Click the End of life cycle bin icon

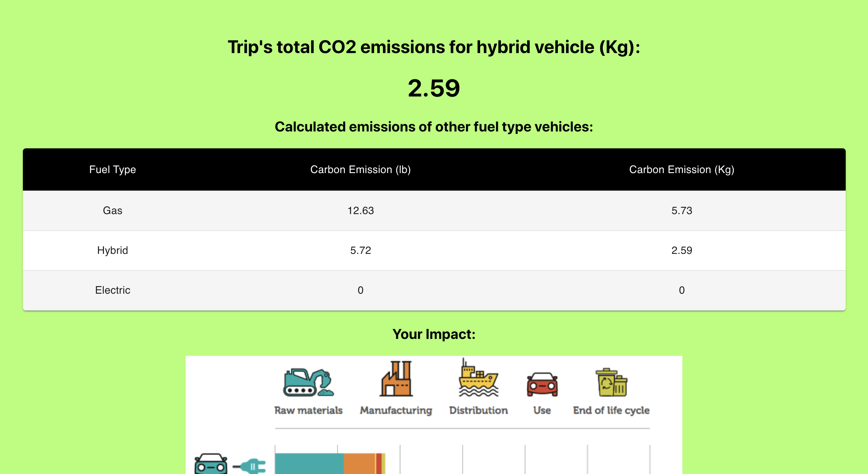[611, 383]
